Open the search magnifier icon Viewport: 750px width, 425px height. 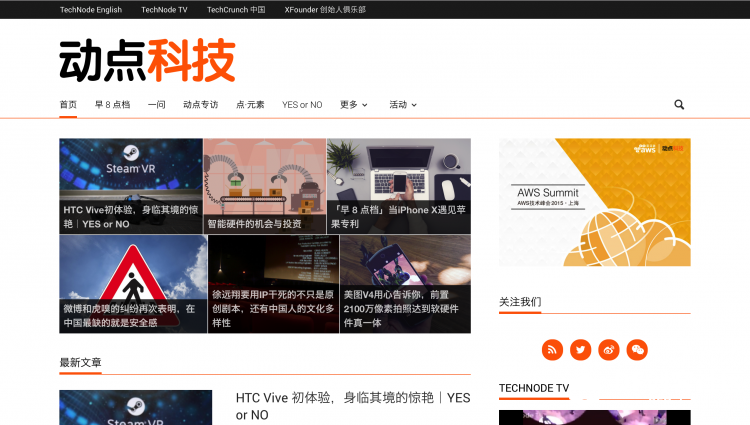pos(679,104)
